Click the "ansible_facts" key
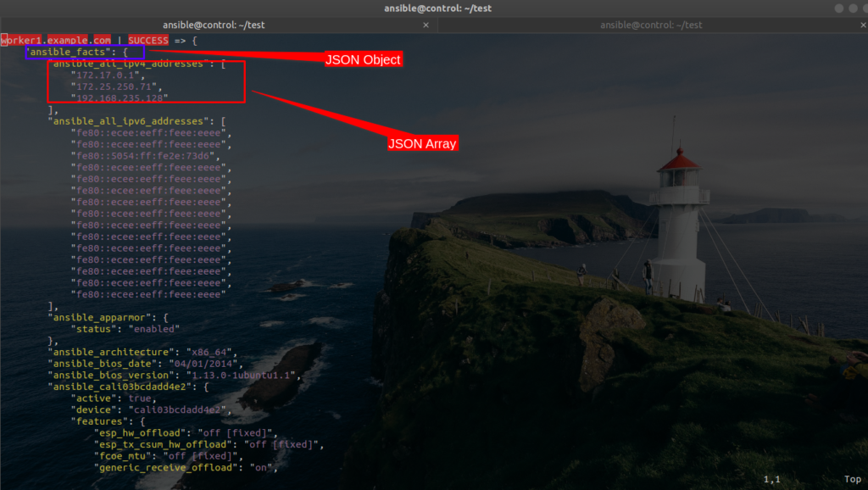This screenshot has width=868, height=490. 68,52
